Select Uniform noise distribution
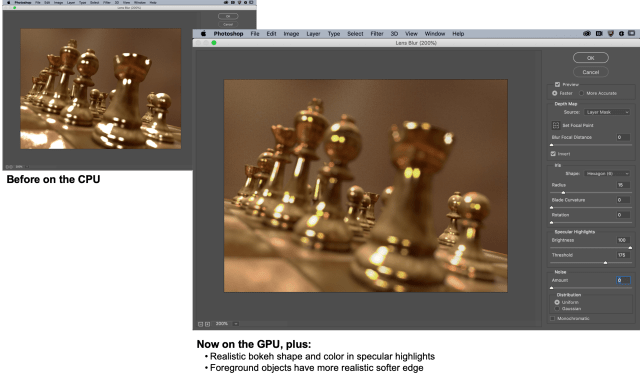Screen dimensions: 640x378 557,302
